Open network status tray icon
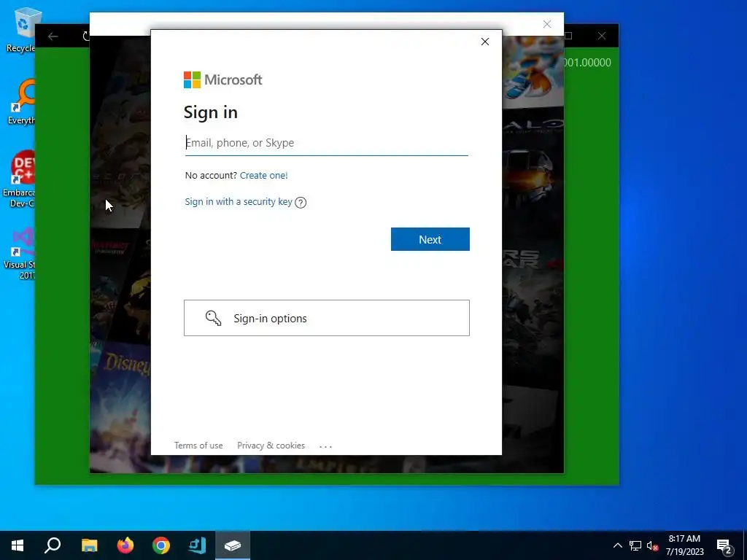747x560 pixels. point(635,545)
